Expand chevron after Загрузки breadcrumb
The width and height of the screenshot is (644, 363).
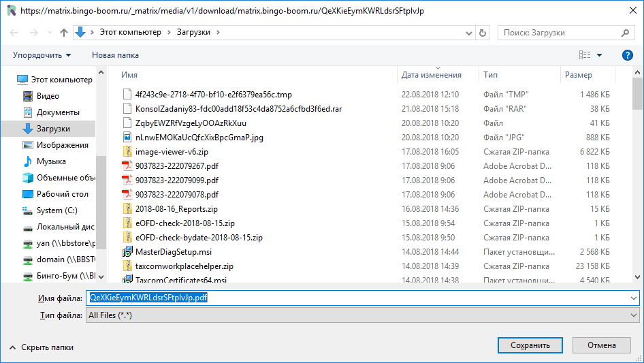coord(218,32)
